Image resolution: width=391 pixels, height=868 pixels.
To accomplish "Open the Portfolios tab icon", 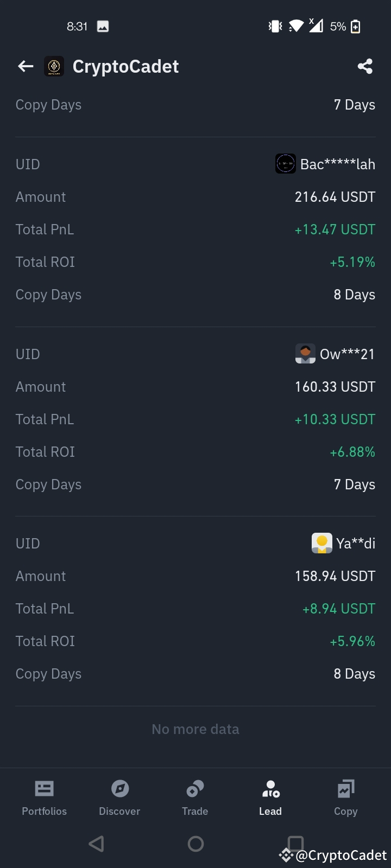I will (44, 788).
